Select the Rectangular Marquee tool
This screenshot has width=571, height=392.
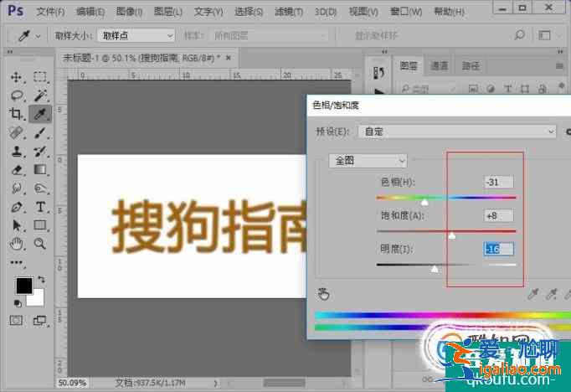point(40,77)
